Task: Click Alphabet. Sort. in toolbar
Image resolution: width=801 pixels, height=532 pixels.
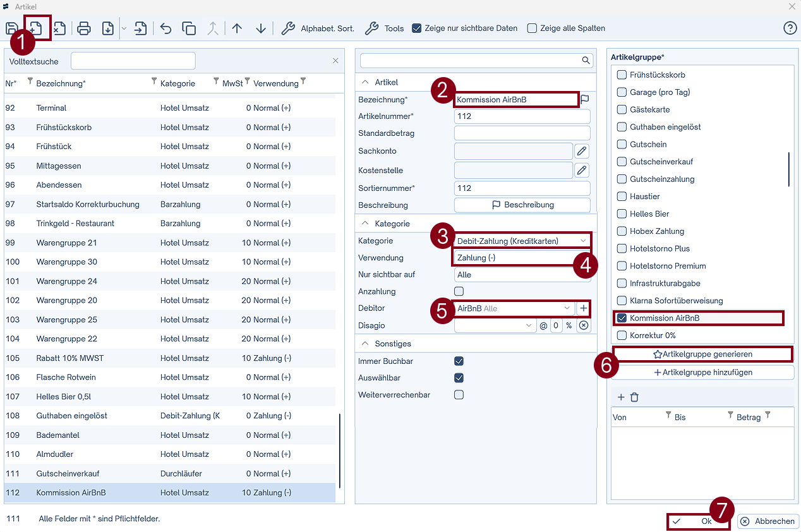Action: pyautogui.click(x=318, y=28)
